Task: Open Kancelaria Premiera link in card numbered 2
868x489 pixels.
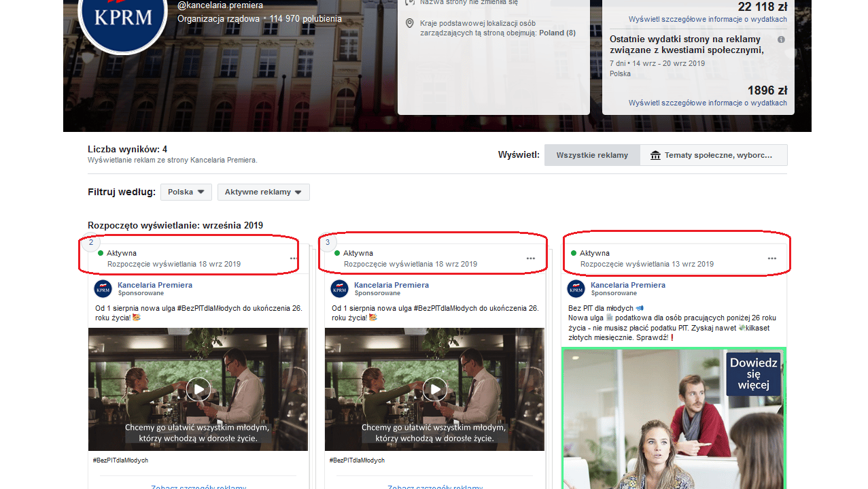Action: (x=155, y=285)
